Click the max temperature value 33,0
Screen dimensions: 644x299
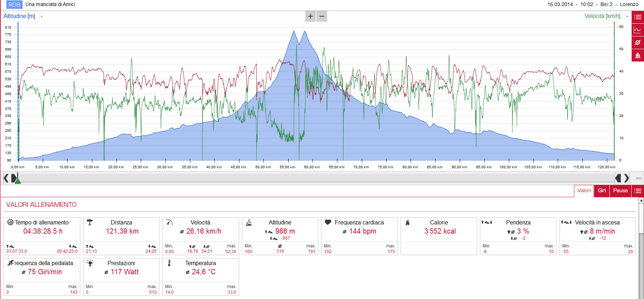pyautogui.click(x=232, y=292)
